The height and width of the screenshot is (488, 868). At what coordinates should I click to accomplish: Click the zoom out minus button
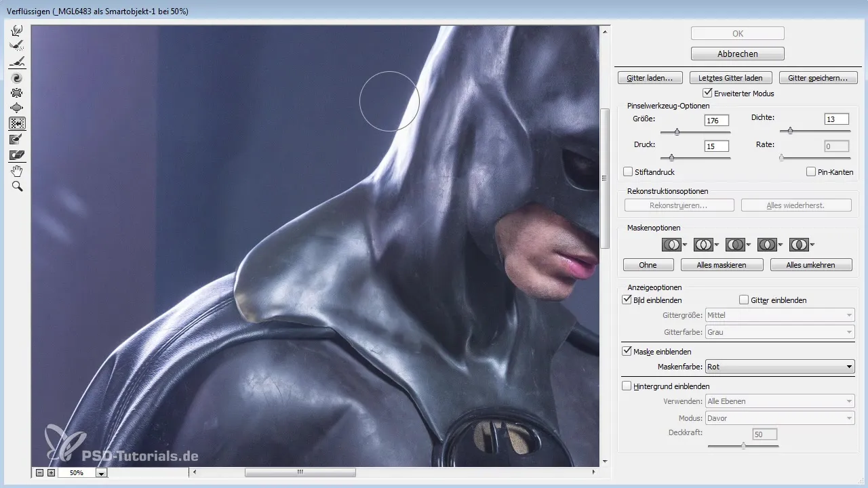pyautogui.click(x=39, y=472)
